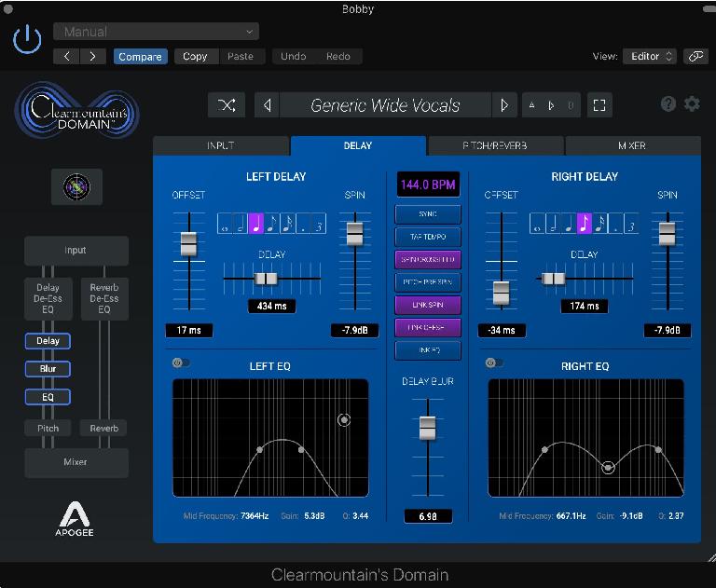Select right delay half note value

pos(553,224)
